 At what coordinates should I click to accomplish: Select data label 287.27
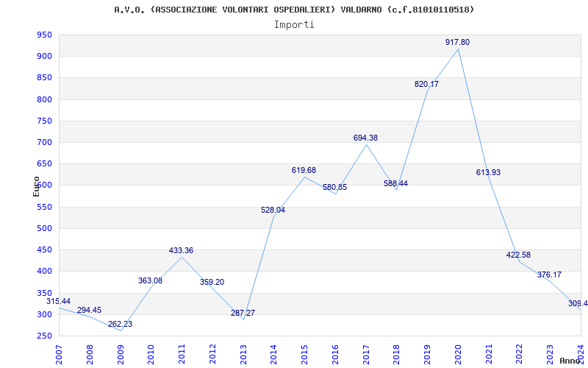pos(243,313)
